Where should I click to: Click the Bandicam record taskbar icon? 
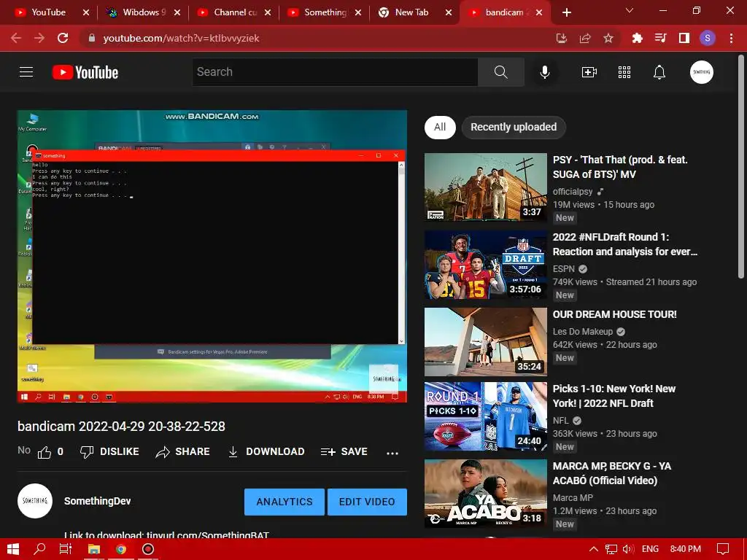148,549
